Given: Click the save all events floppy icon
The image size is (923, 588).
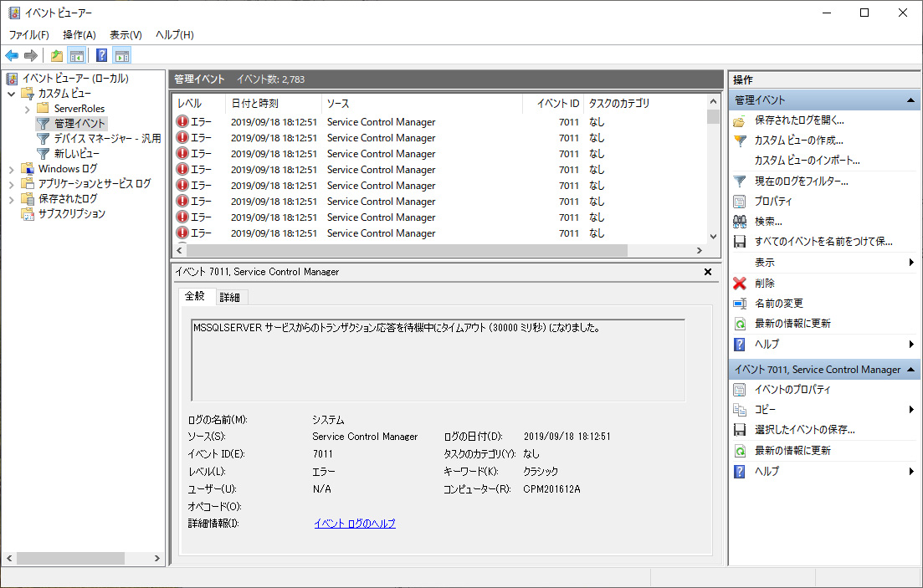Looking at the screenshot, I should pos(740,242).
